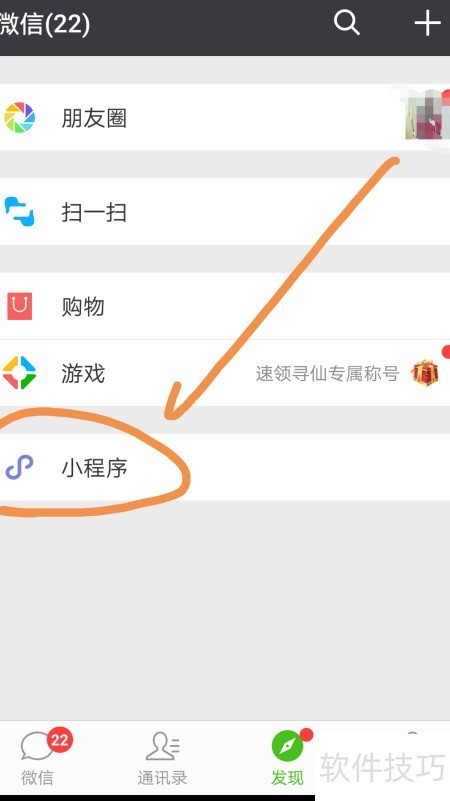Switch to the 微信 chats tab
This screenshot has width=450, height=801.
[x=37, y=759]
